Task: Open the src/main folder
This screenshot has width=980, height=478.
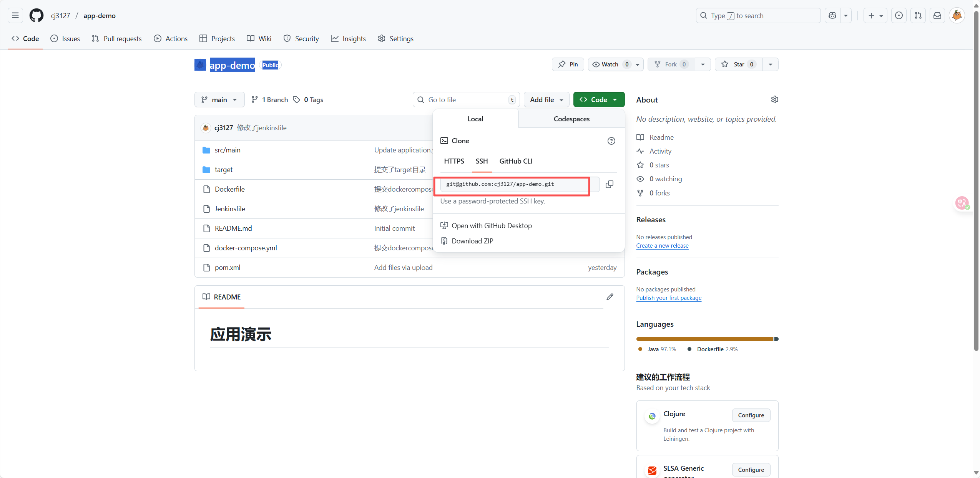Action: coord(228,150)
